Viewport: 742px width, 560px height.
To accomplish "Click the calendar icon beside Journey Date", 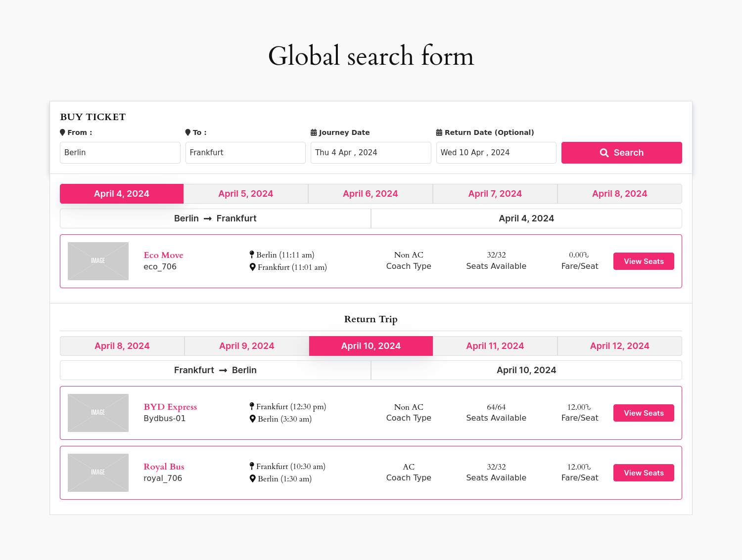I will pos(314,132).
